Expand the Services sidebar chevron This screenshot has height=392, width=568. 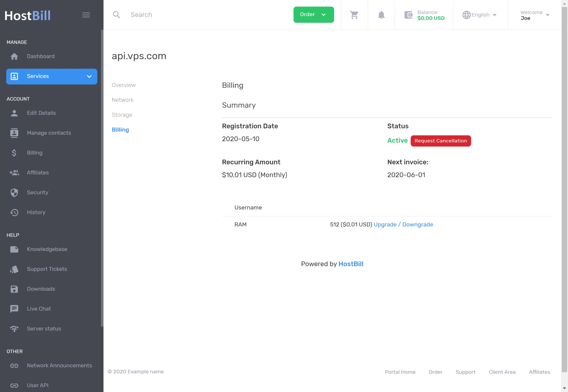click(89, 76)
